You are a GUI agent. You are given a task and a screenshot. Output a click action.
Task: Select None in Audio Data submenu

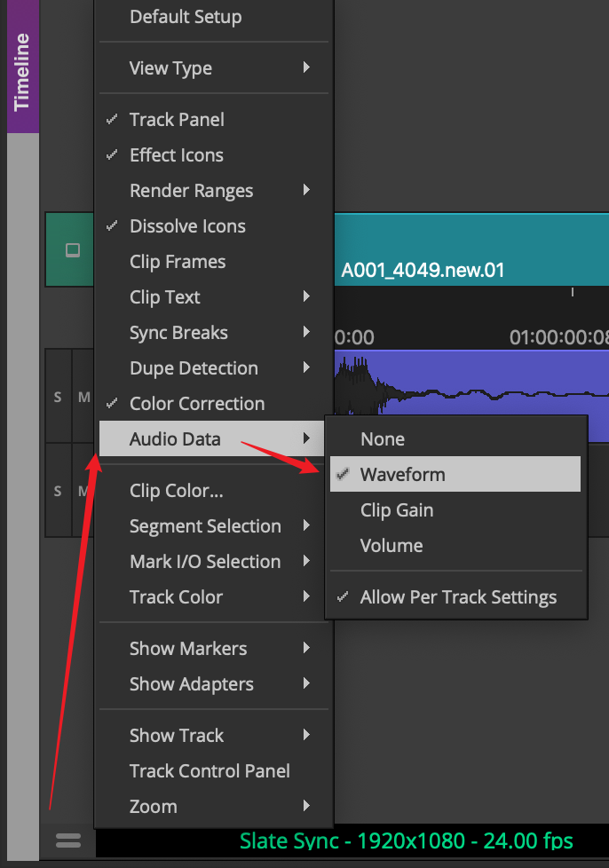point(383,439)
